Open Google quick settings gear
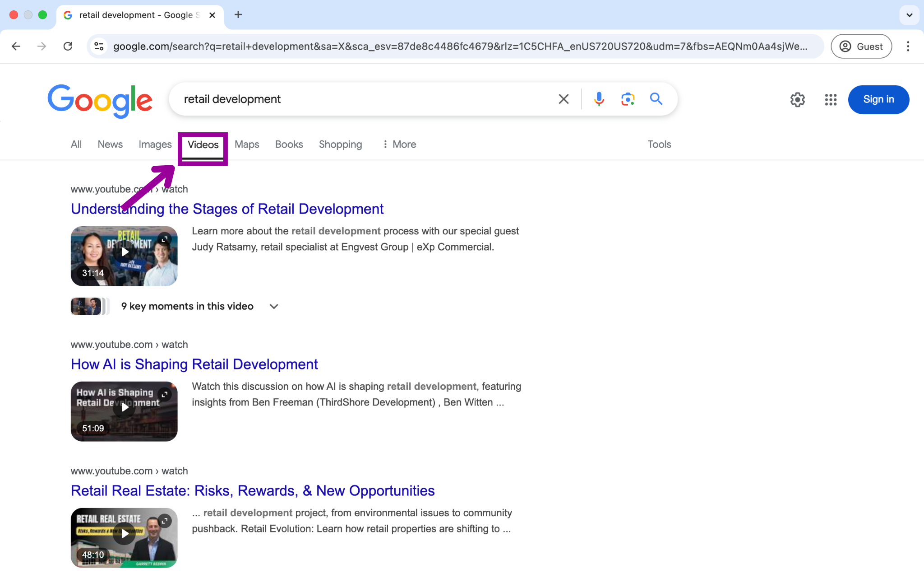This screenshot has width=924, height=578. pos(797,99)
